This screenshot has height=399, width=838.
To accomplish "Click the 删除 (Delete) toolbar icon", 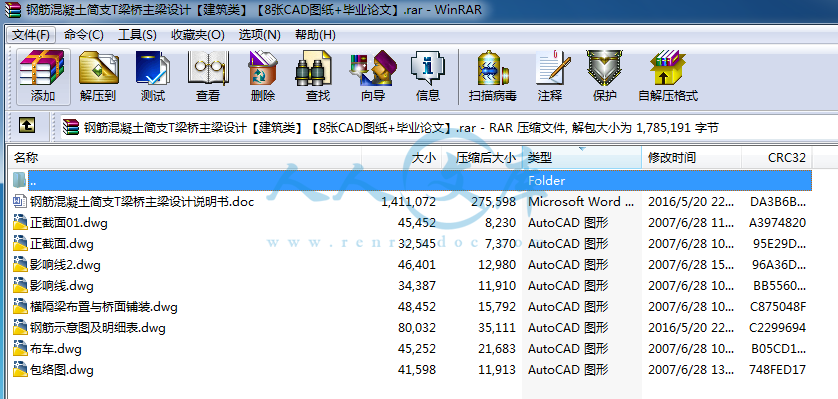I will tap(262, 68).
